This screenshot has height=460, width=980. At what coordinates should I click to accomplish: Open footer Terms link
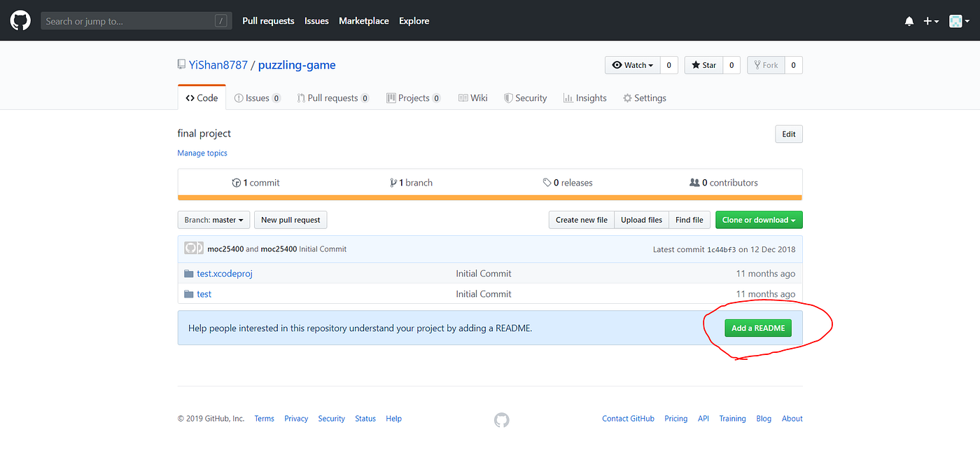264,419
